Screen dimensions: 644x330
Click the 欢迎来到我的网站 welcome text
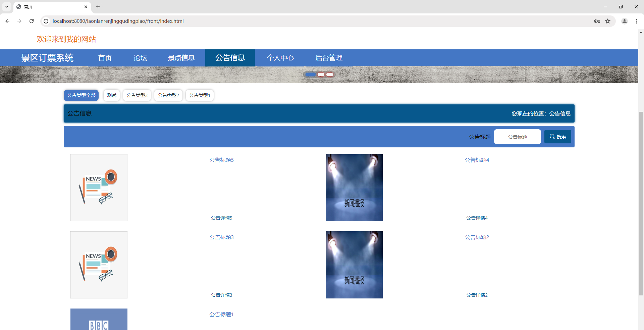click(x=66, y=39)
